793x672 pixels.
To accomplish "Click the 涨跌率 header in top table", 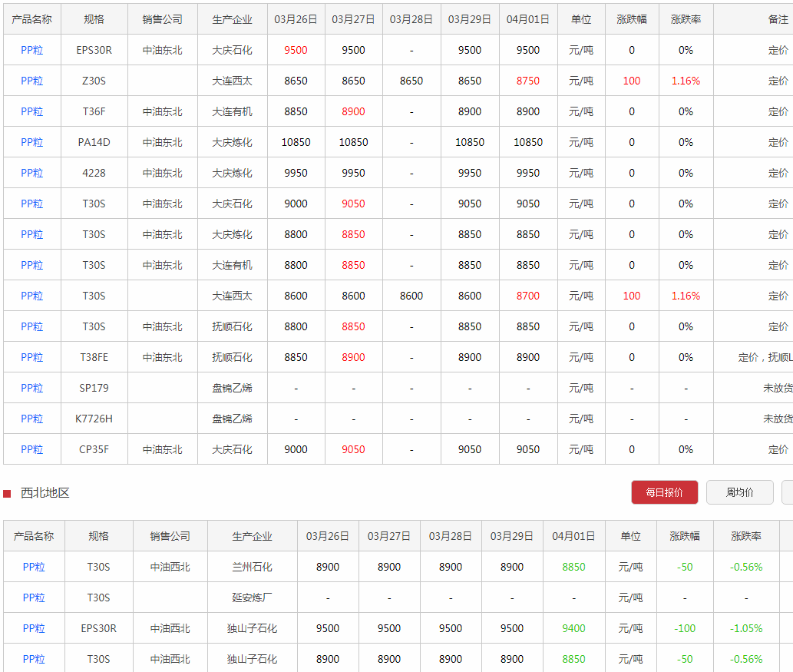I will click(x=686, y=19).
